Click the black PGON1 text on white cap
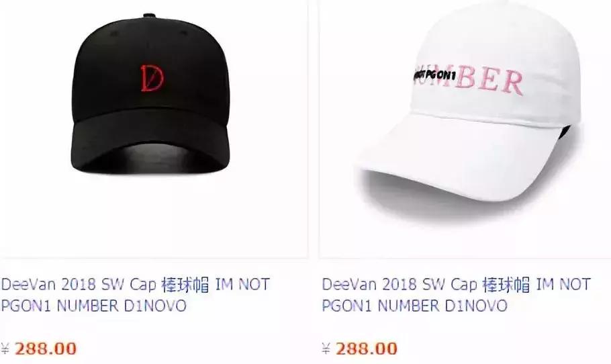The height and width of the screenshot is (364, 611). coord(434,75)
